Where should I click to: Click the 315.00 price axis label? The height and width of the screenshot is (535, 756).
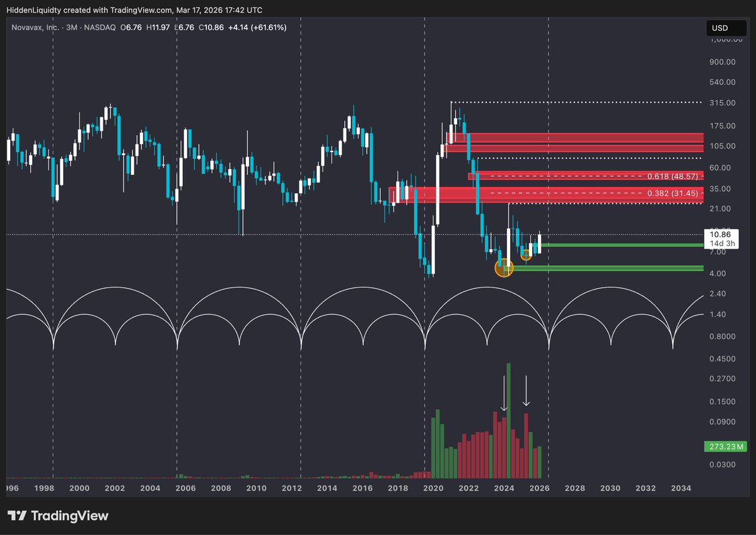pyautogui.click(x=722, y=103)
